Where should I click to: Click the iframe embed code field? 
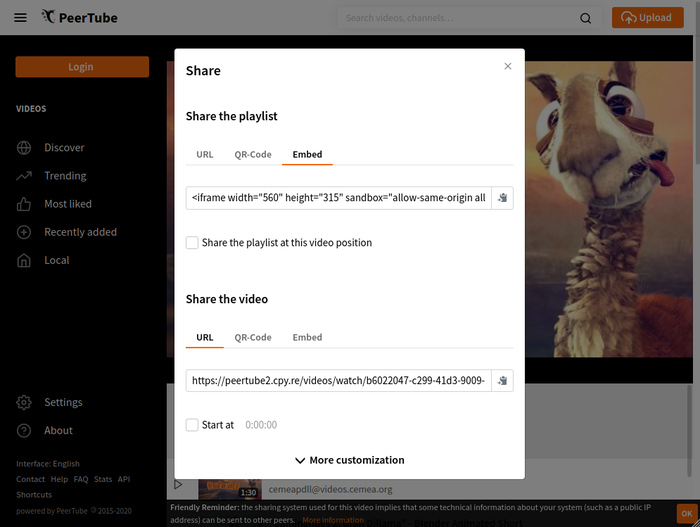pos(338,198)
